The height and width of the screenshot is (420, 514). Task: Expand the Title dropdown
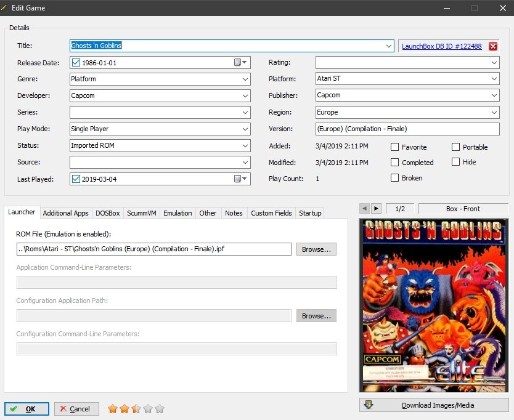tap(389, 46)
